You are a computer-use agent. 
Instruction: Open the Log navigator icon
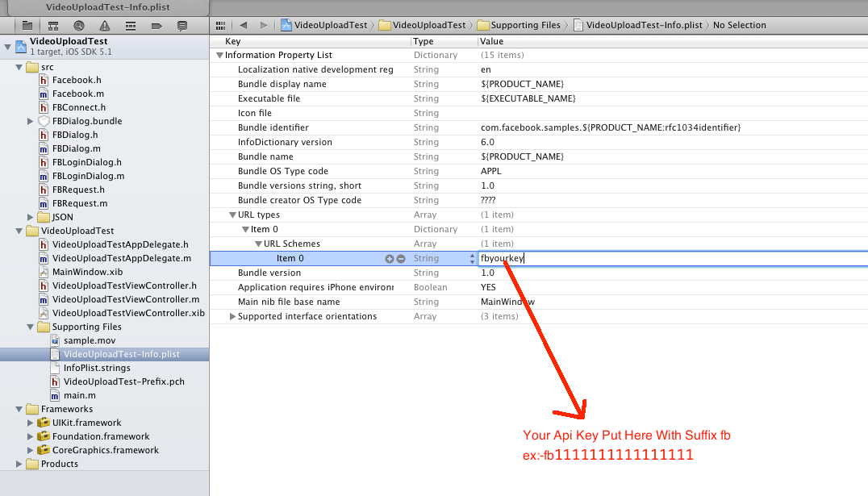[x=182, y=26]
